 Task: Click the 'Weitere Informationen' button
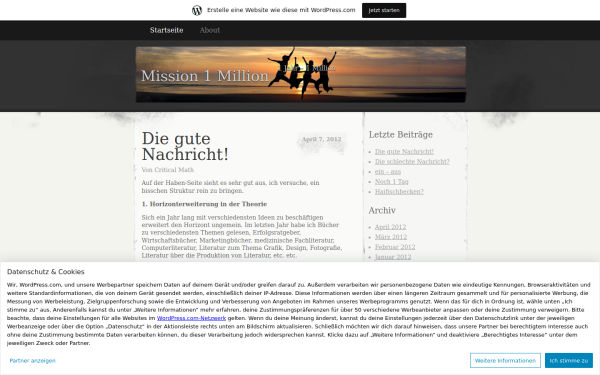[505, 360]
